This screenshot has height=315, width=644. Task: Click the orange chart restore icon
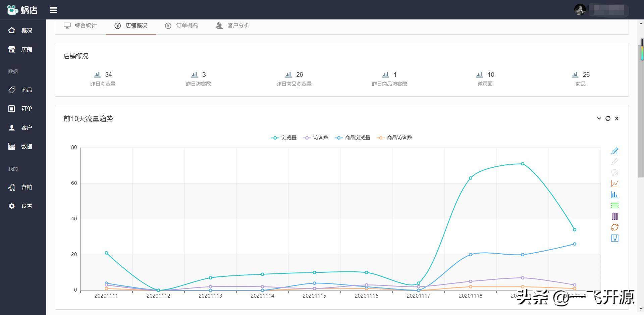pos(614,227)
